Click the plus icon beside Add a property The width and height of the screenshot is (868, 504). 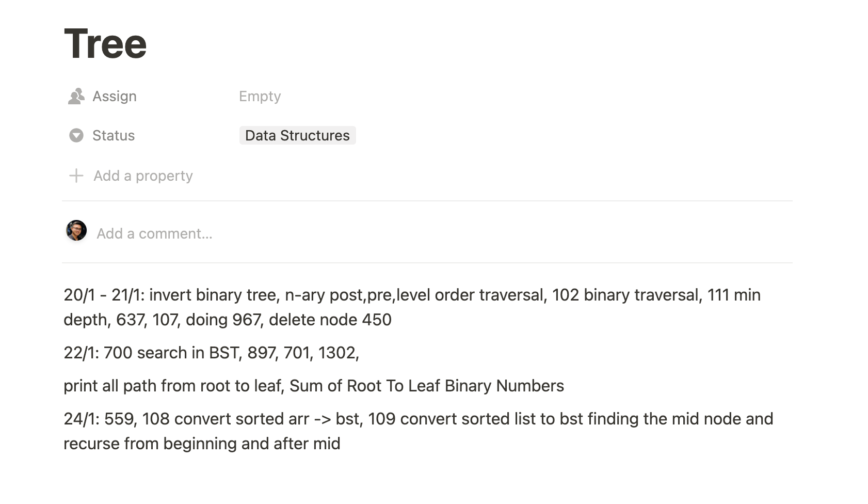click(x=76, y=176)
